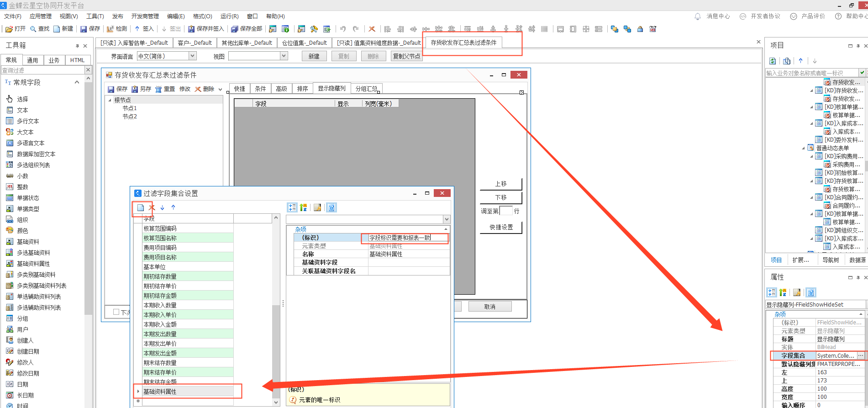868x408 pixels.
Task: Click the 保存并签入 (Save and check in) icon
Action: click(x=191, y=29)
